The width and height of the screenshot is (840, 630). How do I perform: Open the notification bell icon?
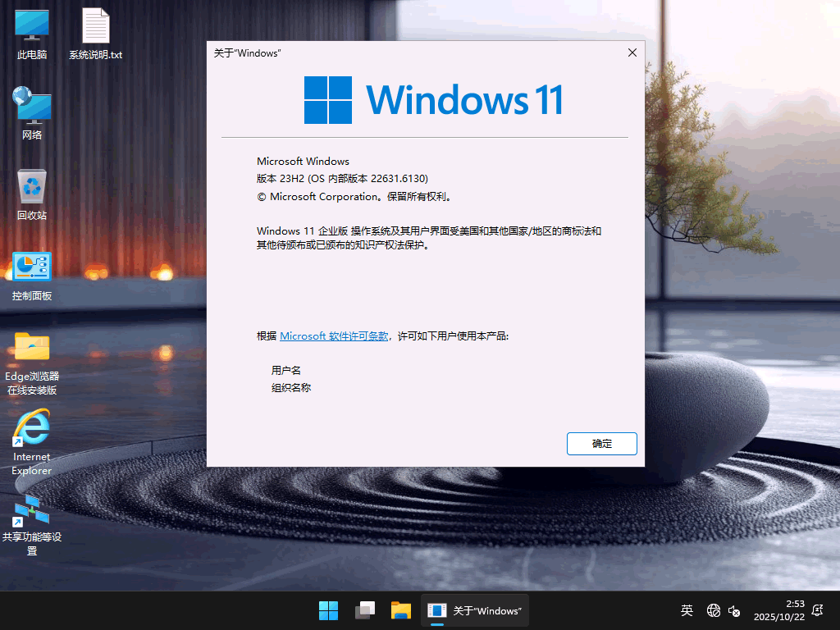818,610
